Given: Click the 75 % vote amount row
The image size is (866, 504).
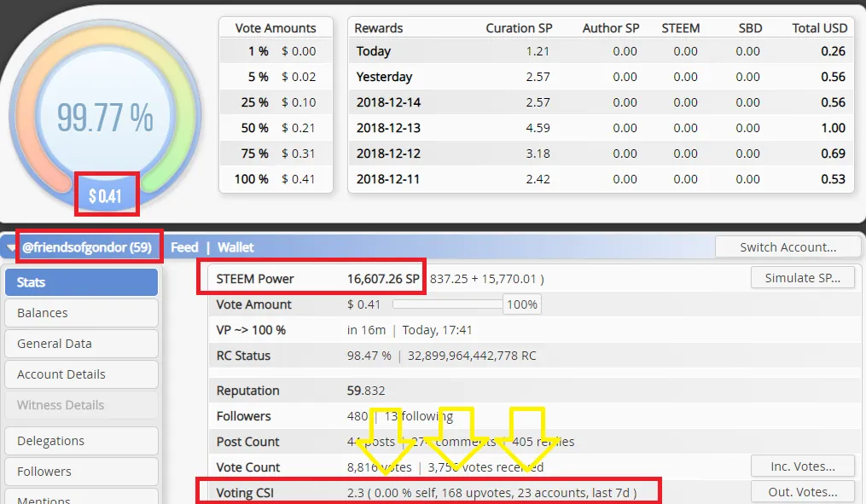Looking at the screenshot, I should 276,154.
